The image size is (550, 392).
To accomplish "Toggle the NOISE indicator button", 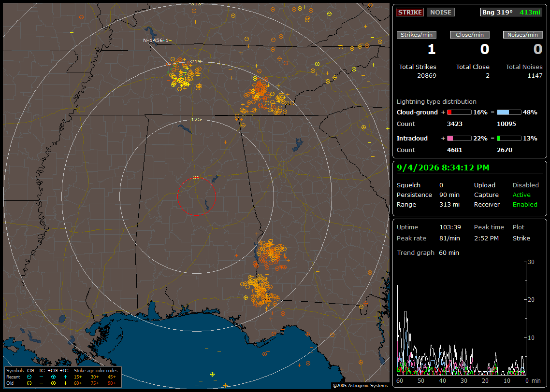I will click(x=441, y=12).
